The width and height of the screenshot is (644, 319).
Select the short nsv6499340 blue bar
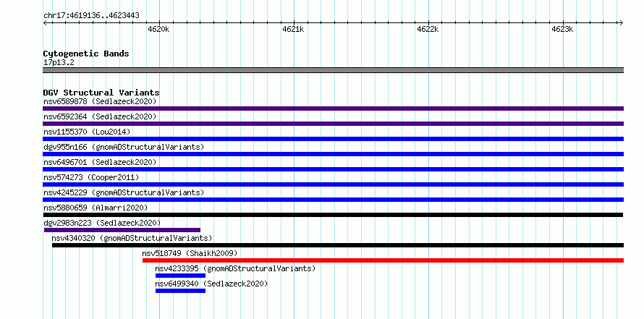point(180,291)
